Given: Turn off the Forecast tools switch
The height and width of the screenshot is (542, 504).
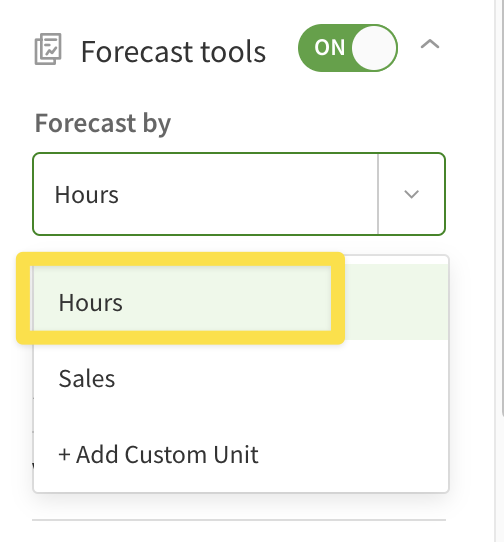Looking at the screenshot, I should point(348,48).
